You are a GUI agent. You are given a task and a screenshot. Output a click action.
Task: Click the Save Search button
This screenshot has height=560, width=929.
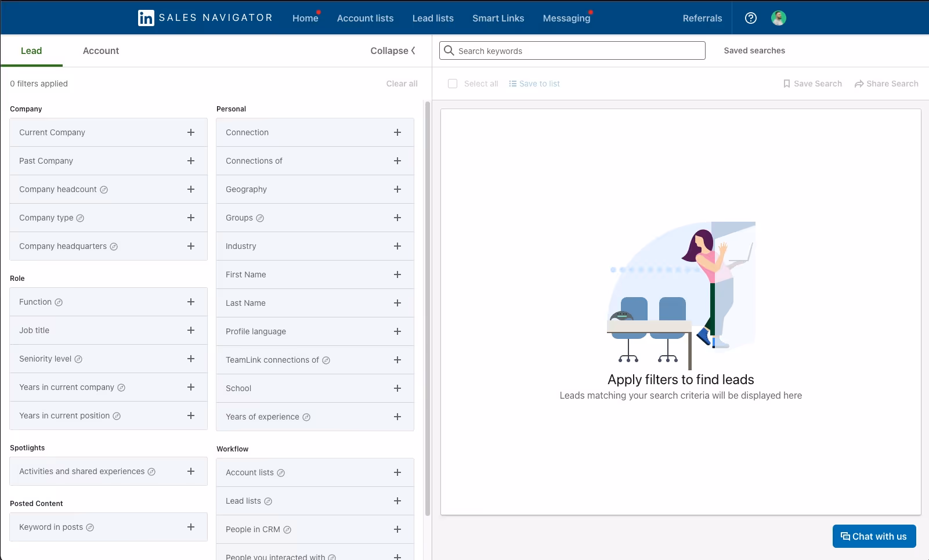point(812,84)
